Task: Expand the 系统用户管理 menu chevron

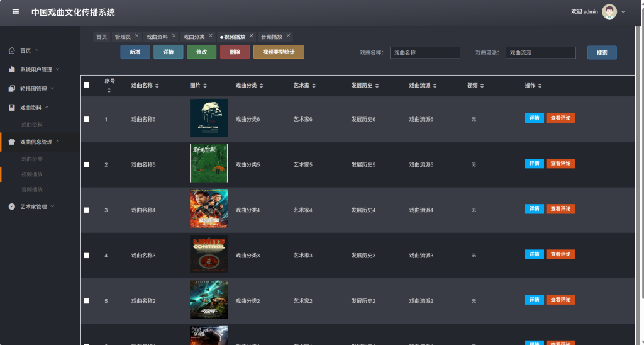Action: [x=57, y=69]
